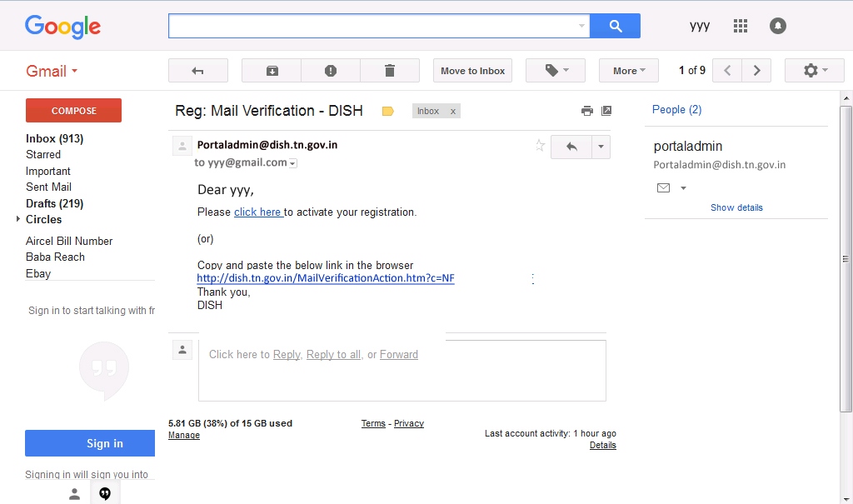Open the Important folder
Viewport: 853px width, 504px height.
pos(47,171)
